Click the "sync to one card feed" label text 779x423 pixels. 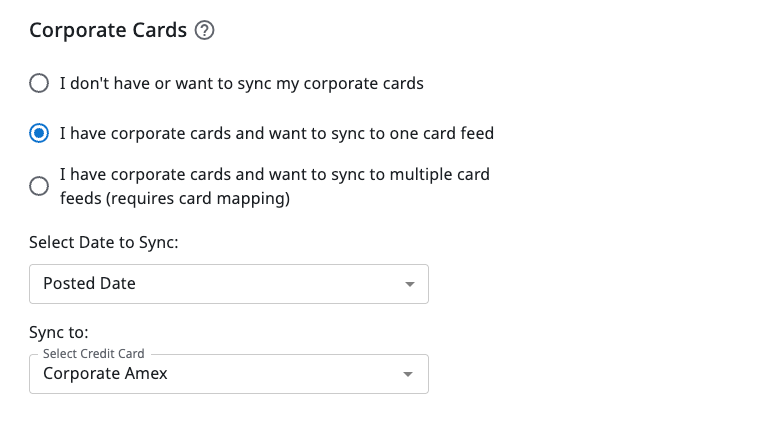tap(276, 133)
